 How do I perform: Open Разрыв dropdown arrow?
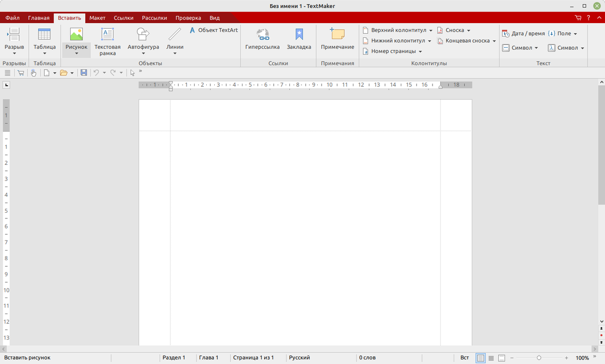point(14,53)
